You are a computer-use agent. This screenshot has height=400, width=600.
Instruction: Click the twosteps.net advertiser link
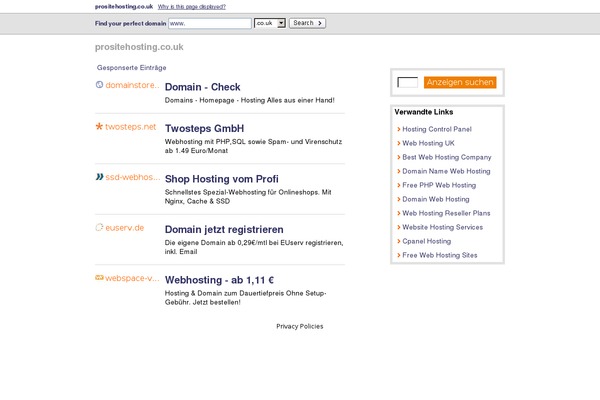click(x=131, y=127)
